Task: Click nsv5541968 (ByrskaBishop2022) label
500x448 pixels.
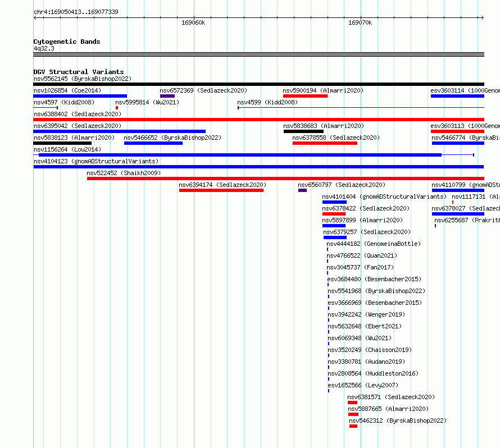Action: click(376, 291)
